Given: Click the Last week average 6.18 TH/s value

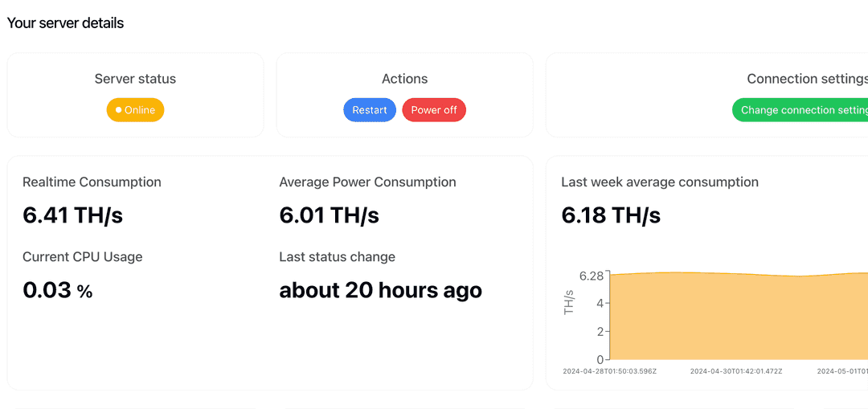Looking at the screenshot, I should (611, 215).
